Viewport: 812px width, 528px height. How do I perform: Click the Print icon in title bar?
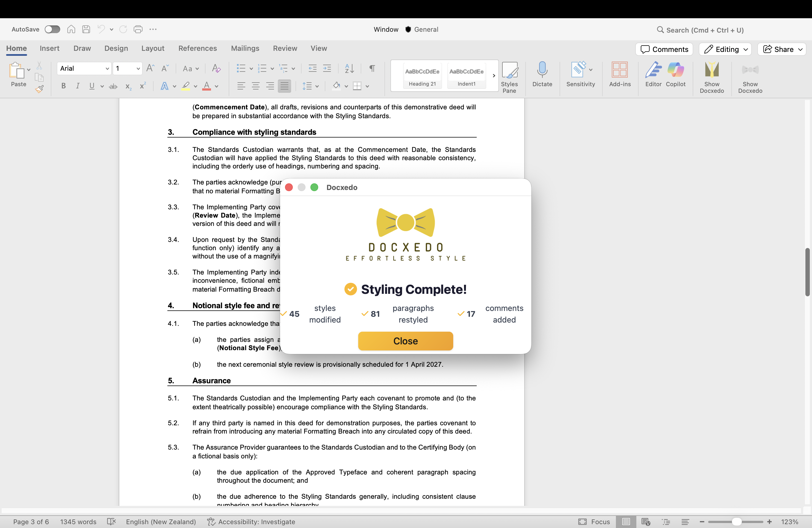(138, 29)
